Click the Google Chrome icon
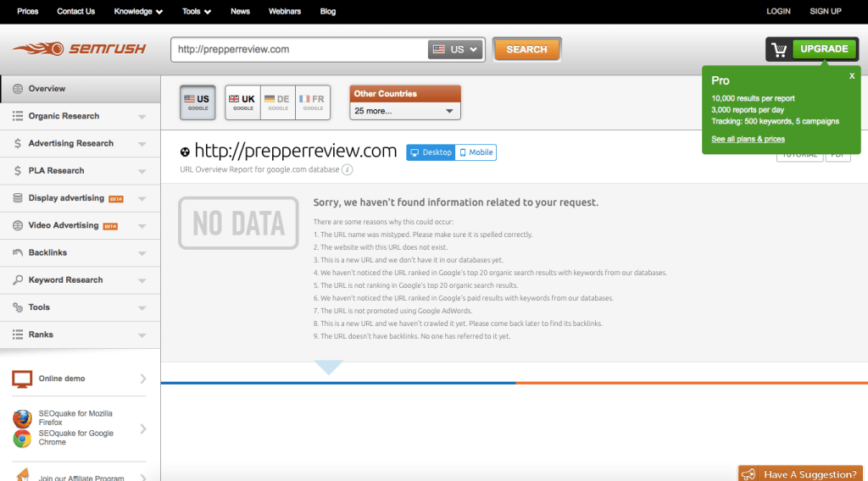Image resolution: width=868 pixels, height=481 pixels. click(22, 439)
